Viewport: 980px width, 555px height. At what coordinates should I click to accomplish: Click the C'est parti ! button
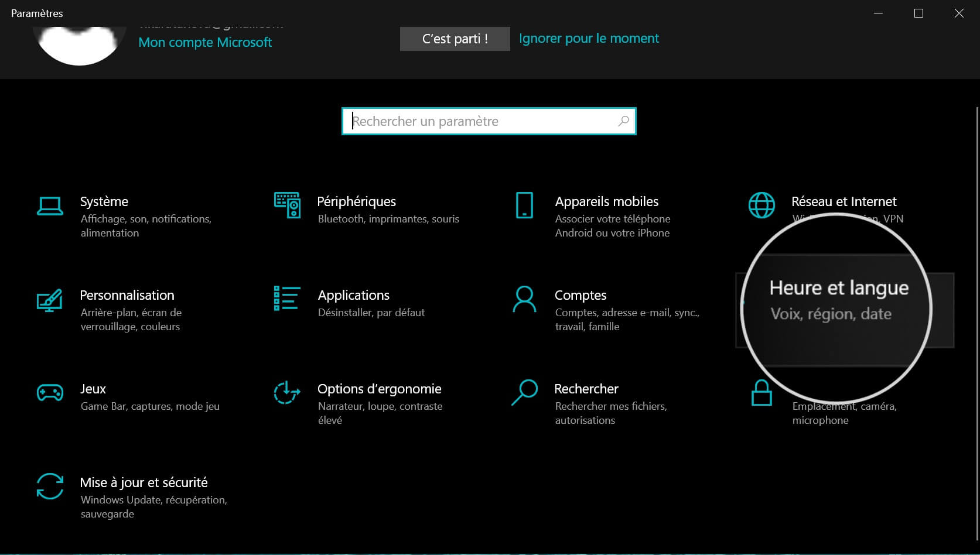[455, 39]
